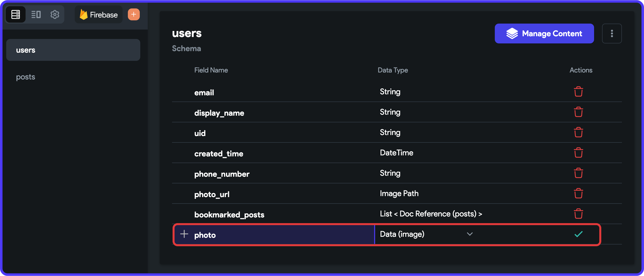Open the three-dot options menu
The width and height of the screenshot is (644, 276).
click(x=612, y=34)
